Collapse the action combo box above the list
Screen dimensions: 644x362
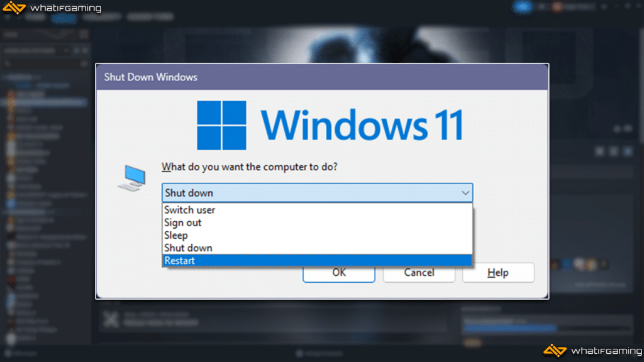[x=317, y=192]
